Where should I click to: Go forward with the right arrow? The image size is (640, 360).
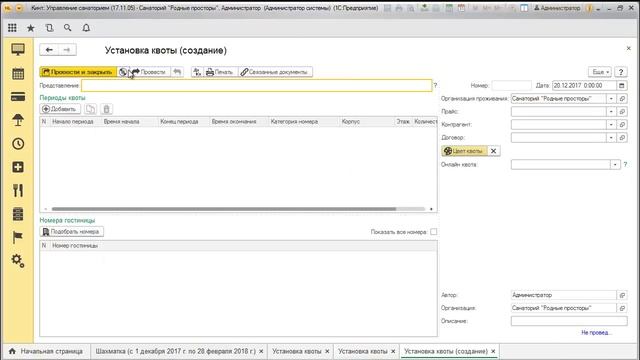point(67,50)
